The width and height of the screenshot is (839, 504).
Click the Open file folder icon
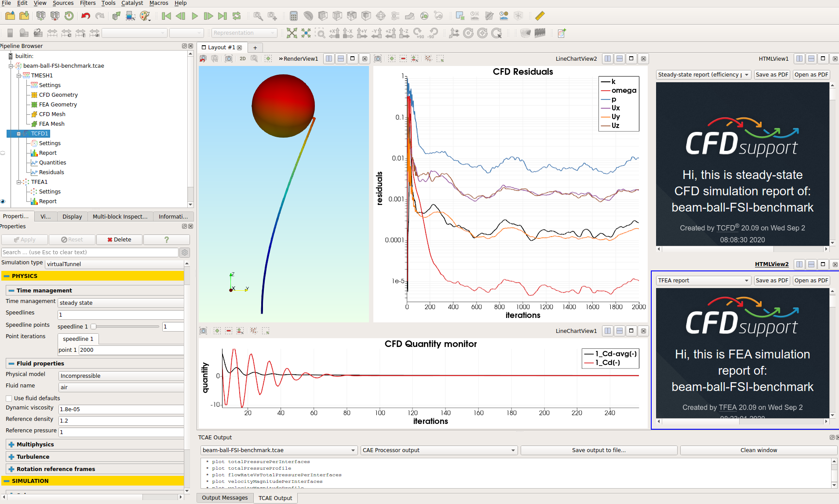coord(10,16)
